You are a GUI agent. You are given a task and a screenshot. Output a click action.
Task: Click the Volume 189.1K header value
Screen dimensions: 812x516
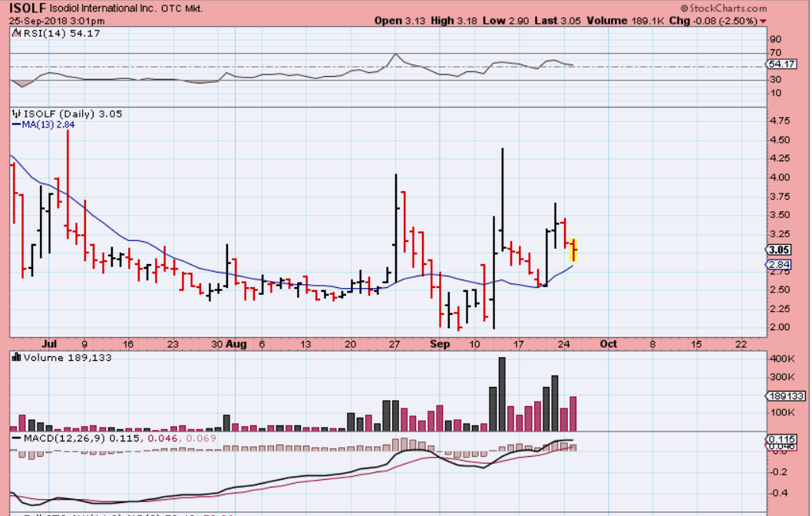click(x=626, y=21)
